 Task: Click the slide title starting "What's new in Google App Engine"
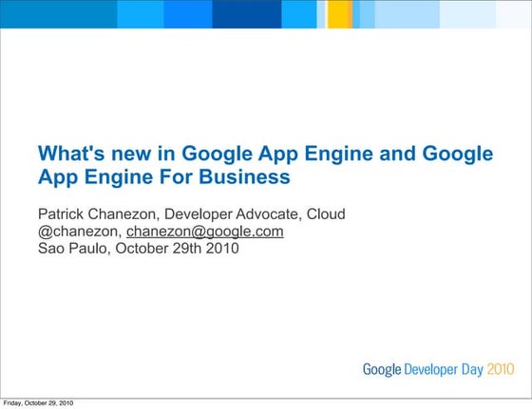click(x=265, y=165)
